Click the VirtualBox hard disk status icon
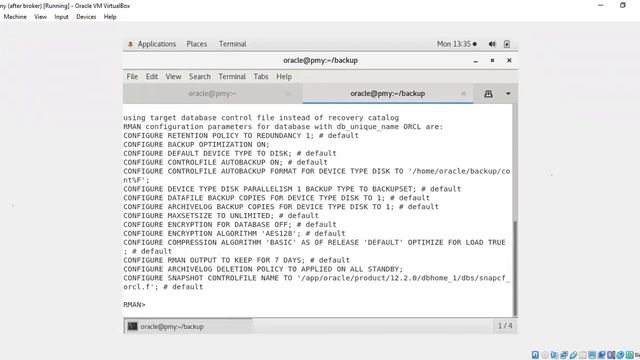 click(x=536, y=355)
